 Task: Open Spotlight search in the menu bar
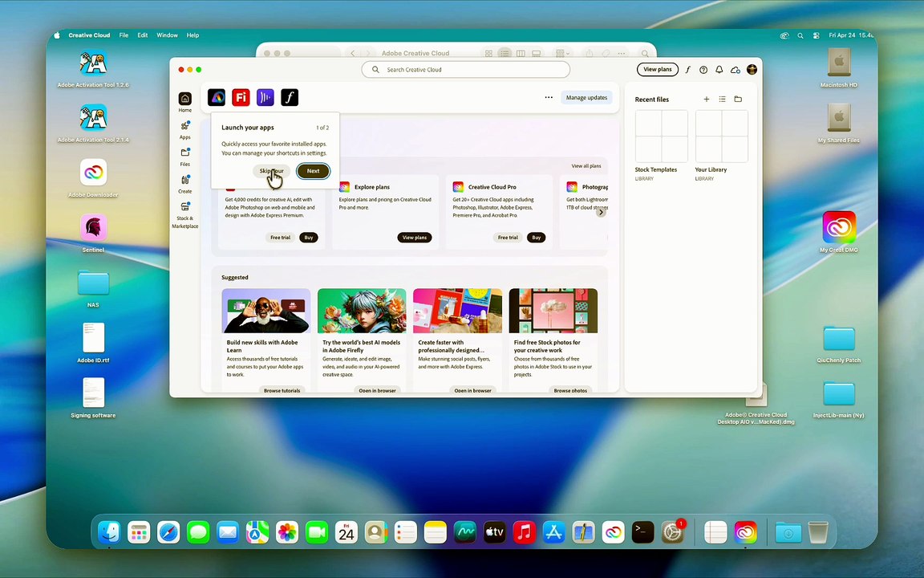800,35
